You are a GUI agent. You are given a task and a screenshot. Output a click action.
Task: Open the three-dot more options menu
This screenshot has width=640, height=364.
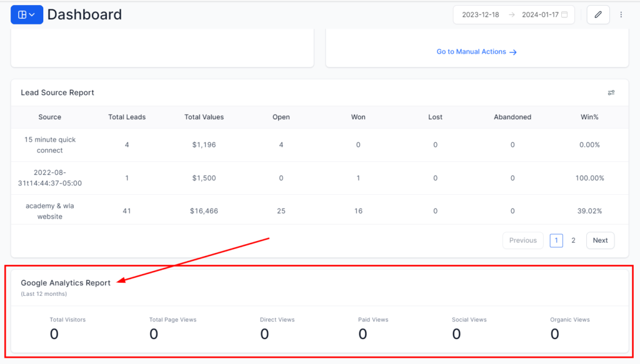[x=621, y=14]
